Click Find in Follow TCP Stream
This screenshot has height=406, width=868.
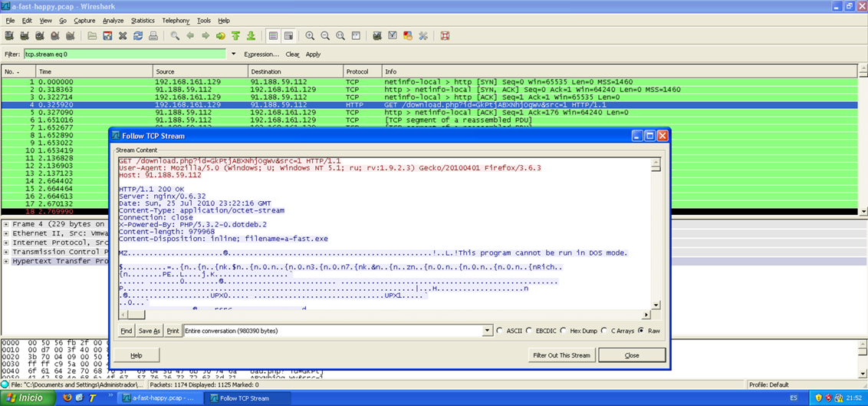pos(127,331)
